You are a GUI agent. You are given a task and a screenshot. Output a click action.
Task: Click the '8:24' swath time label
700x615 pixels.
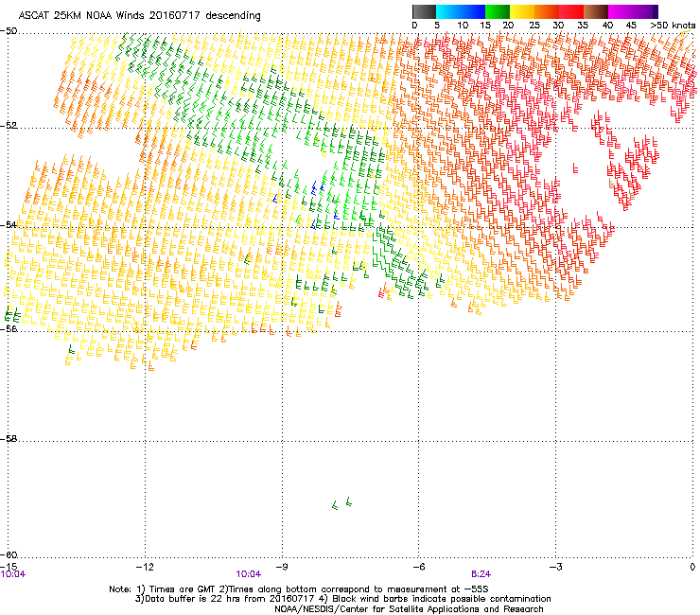coord(481,574)
